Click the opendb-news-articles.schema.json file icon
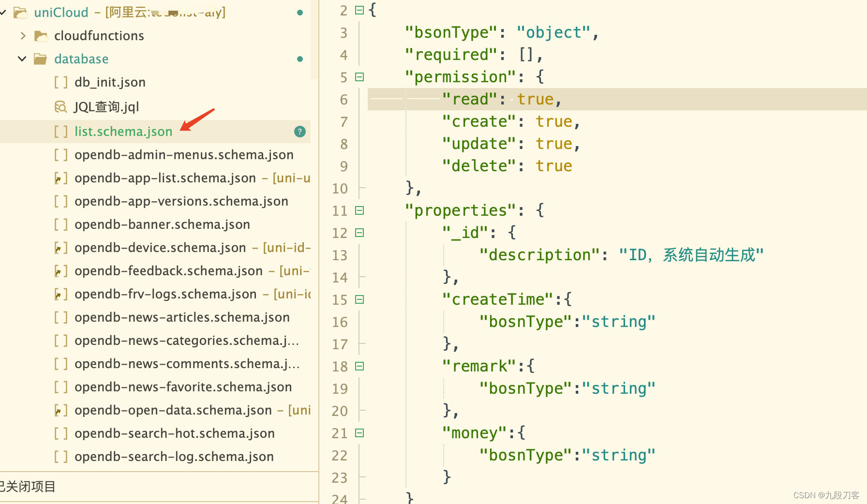Screen dimensions: 867x504 point(61,317)
